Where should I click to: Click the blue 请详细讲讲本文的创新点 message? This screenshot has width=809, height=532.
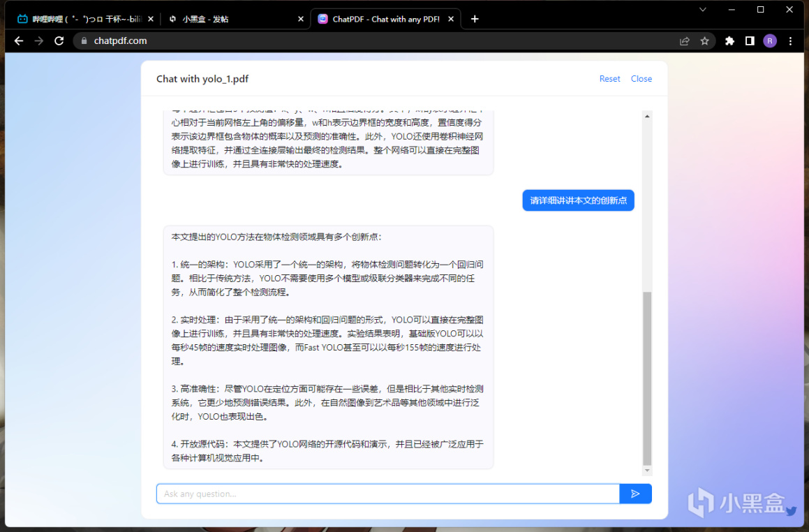click(579, 200)
